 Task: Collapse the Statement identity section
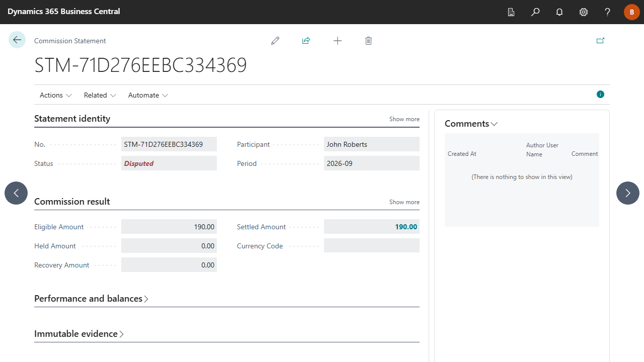pyautogui.click(x=72, y=119)
